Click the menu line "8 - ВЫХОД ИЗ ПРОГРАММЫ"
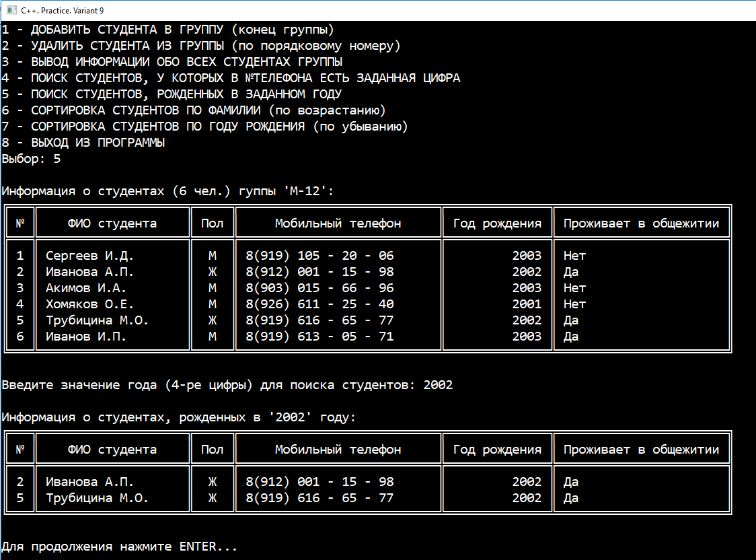756x560 pixels. point(83,143)
